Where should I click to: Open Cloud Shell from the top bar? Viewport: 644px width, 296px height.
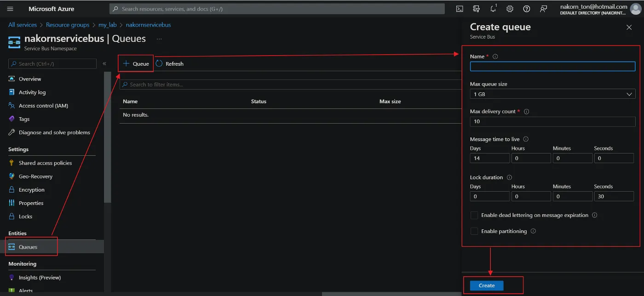point(460,9)
